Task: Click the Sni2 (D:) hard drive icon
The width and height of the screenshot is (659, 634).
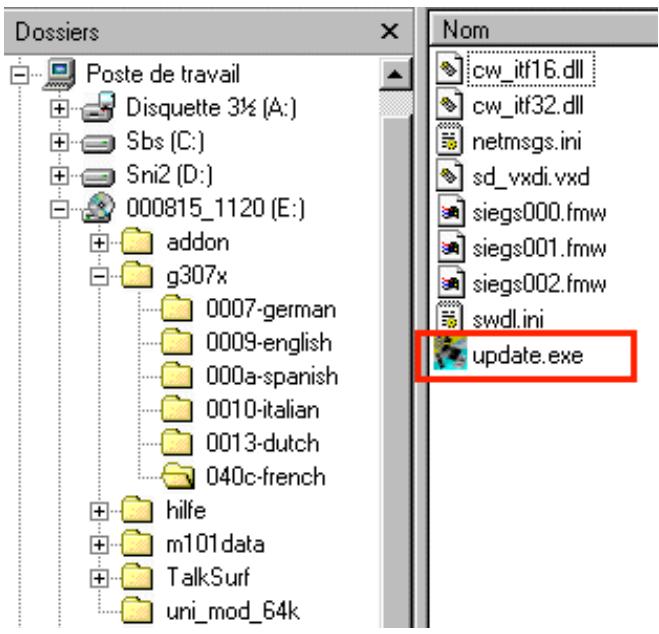Action: pyautogui.click(x=98, y=176)
